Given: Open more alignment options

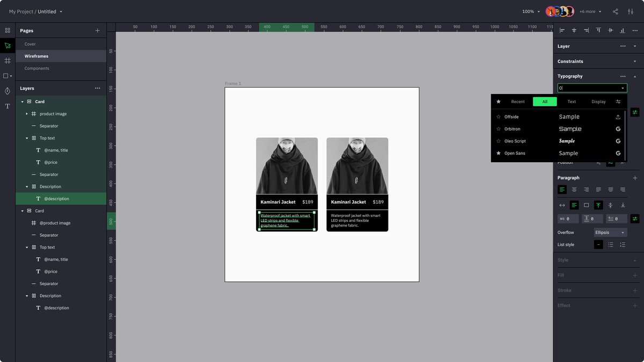Looking at the screenshot, I should (x=635, y=31).
